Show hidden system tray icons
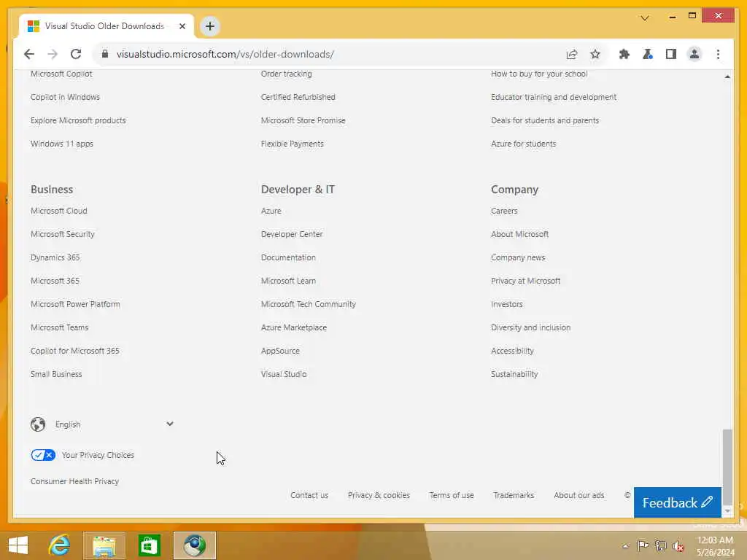Viewport: 747px width, 560px height. click(x=625, y=546)
